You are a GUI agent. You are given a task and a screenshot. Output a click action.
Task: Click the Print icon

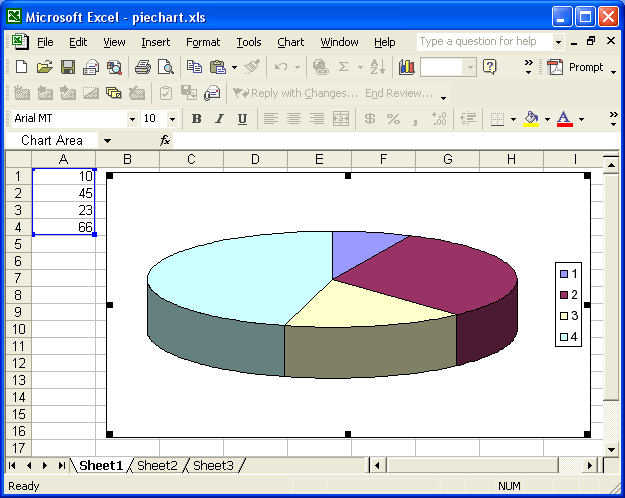coord(142,67)
